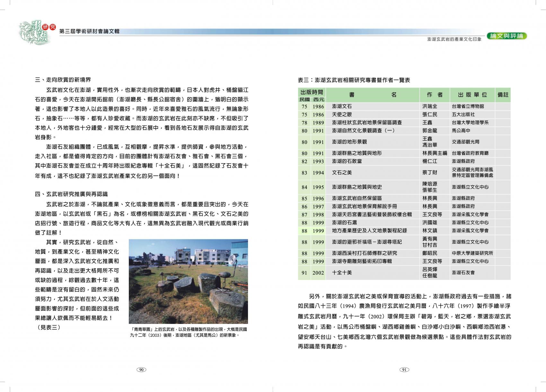Screen dimensions: 546x392
Task: Click the 澎湖文石 book title cell
Action: click(342, 106)
